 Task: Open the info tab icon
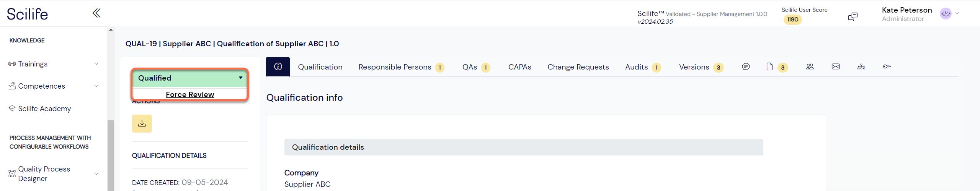[278, 67]
